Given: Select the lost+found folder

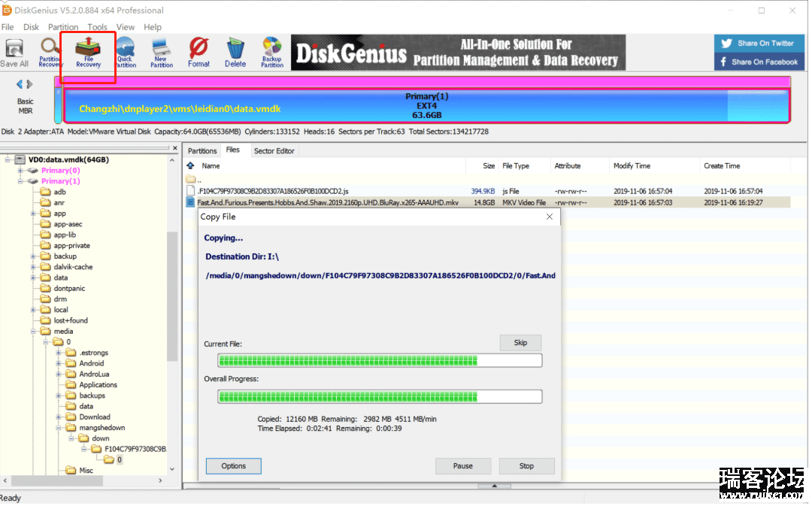Looking at the screenshot, I should (71, 320).
